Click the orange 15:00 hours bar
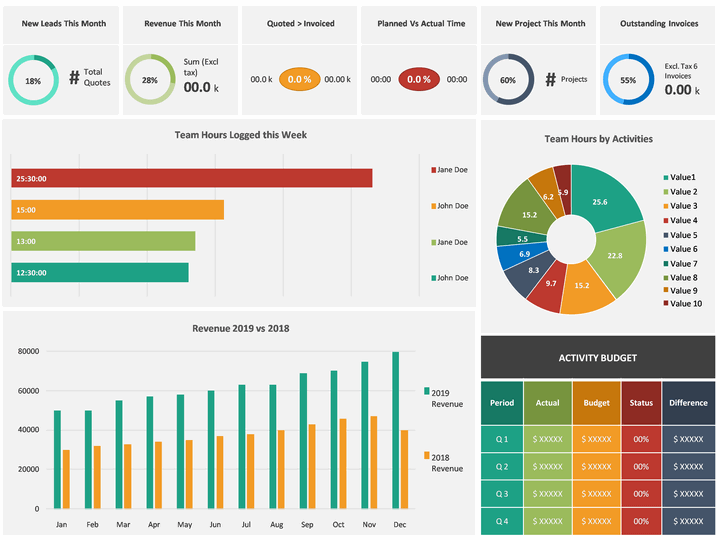The width and height of the screenshot is (720, 540). click(x=118, y=210)
